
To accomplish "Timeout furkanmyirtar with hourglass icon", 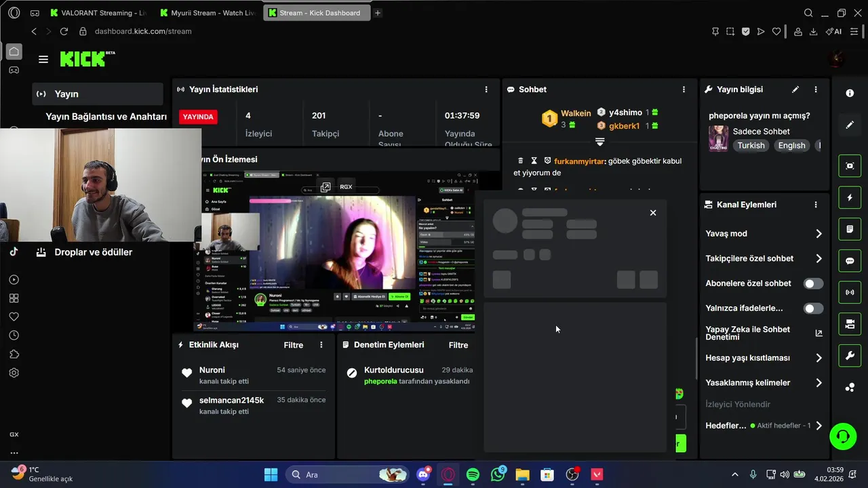I will tap(534, 161).
